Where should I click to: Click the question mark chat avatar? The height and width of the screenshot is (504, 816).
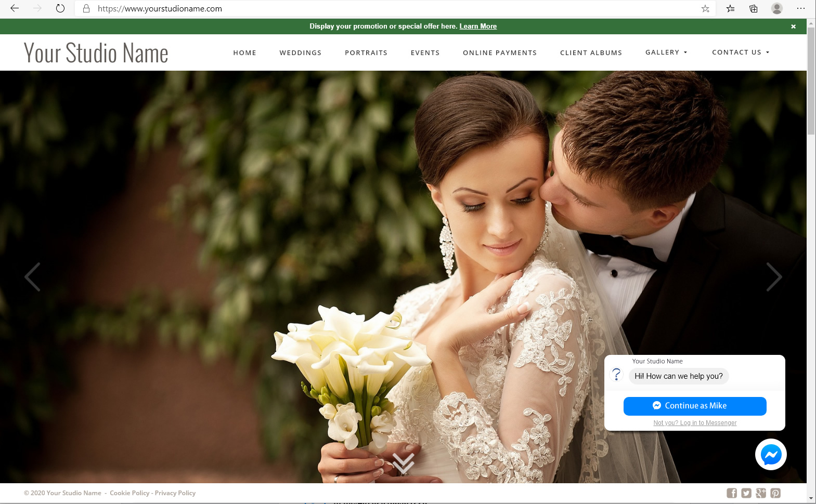(616, 374)
